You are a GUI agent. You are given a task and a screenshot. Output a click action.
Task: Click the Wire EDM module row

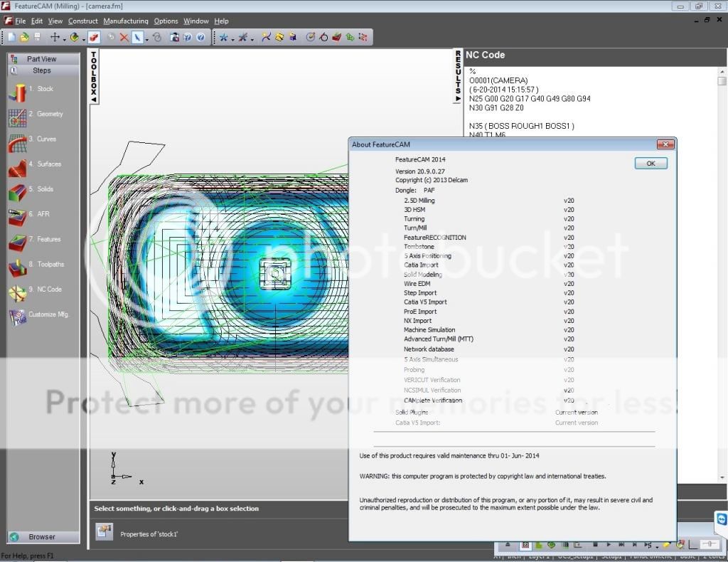point(489,284)
